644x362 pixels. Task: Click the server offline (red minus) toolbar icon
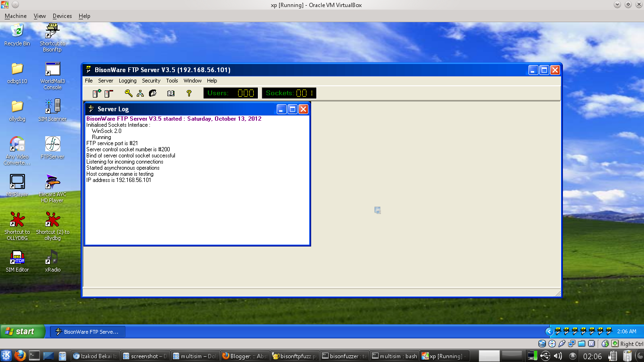(x=109, y=93)
